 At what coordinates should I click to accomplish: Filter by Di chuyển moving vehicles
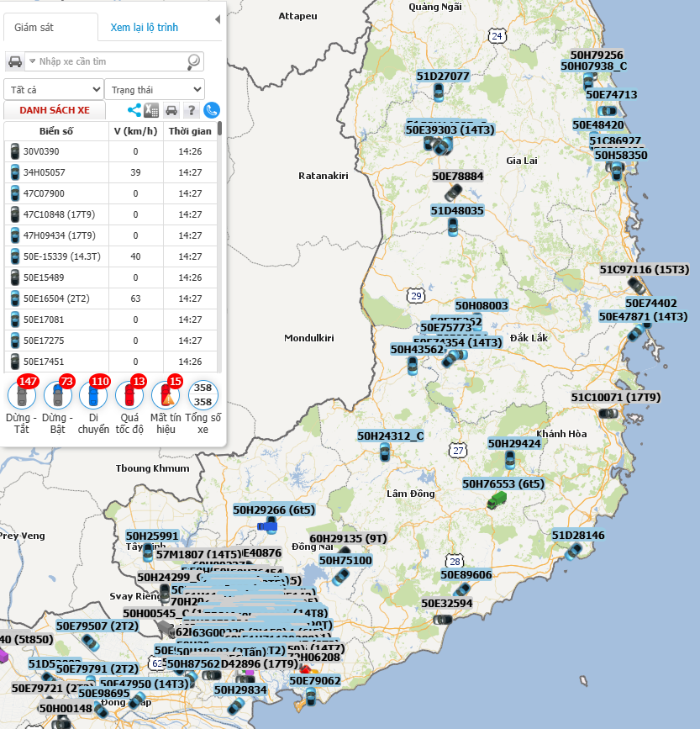click(93, 395)
